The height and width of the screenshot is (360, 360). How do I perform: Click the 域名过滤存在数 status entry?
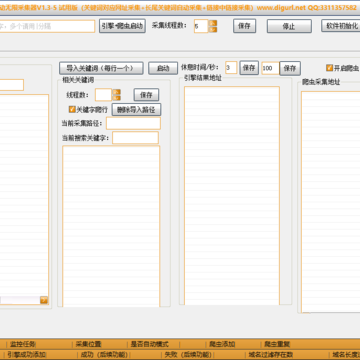271,354
